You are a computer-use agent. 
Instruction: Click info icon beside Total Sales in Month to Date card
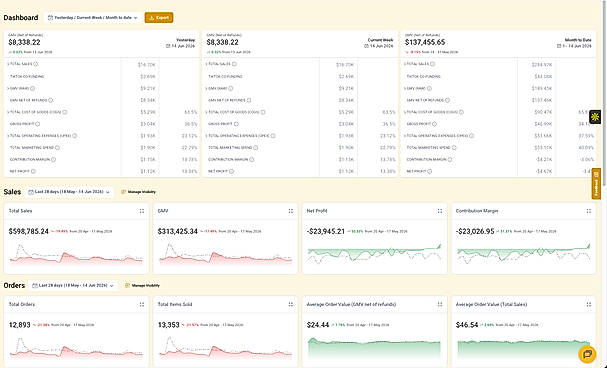432,64
